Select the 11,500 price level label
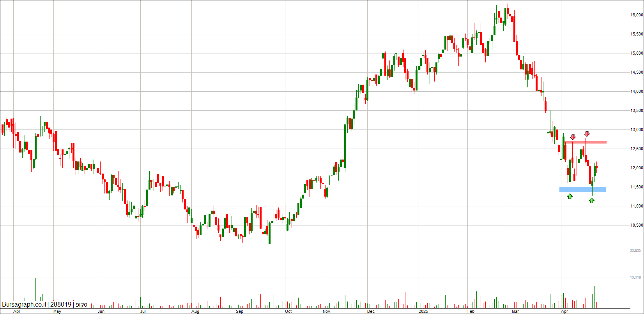Screen dimensions: 644x314 point(637,187)
